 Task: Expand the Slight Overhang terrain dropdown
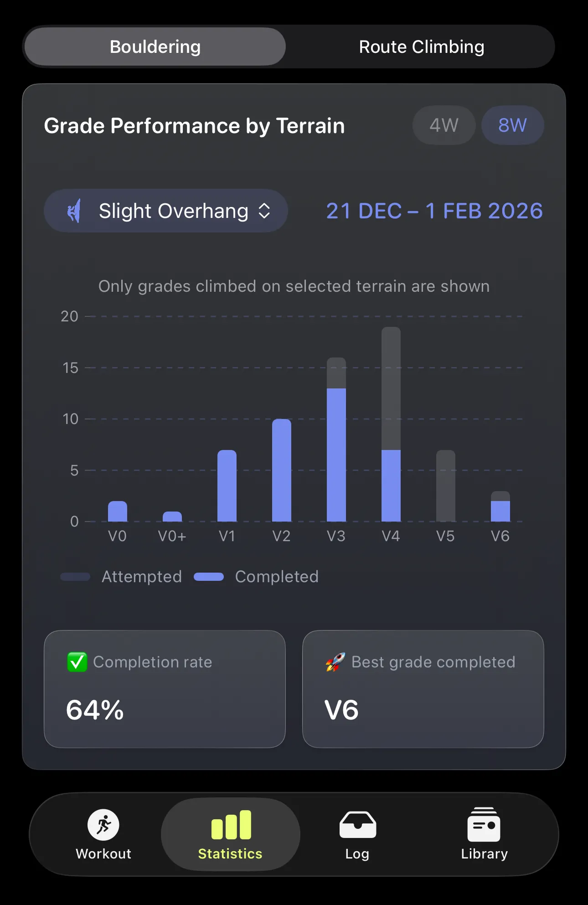click(173, 211)
